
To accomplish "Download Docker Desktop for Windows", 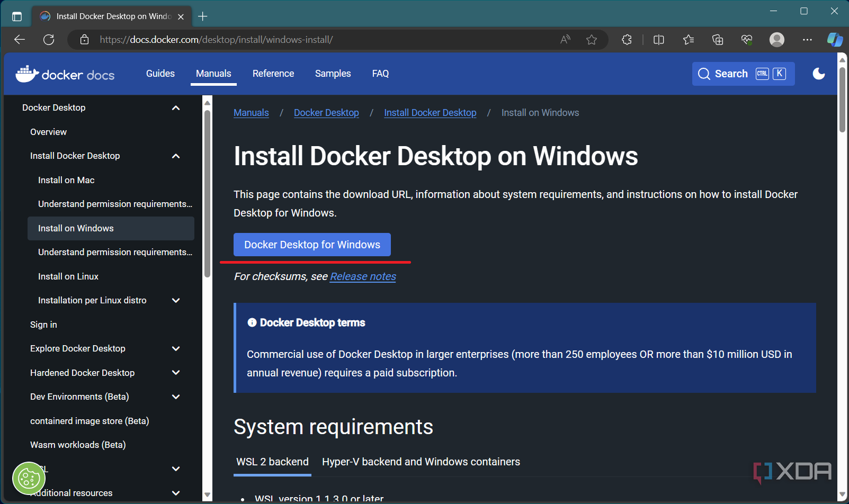I will click(312, 245).
